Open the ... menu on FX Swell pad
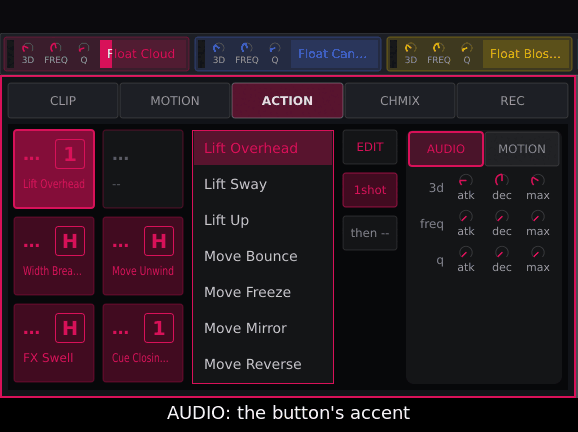The image size is (578, 432). coord(31,332)
